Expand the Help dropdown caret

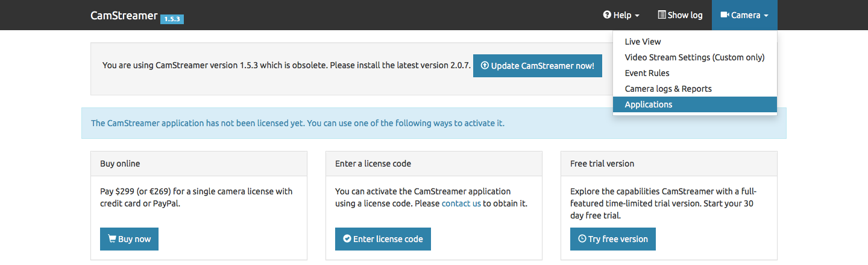[637, 16]
